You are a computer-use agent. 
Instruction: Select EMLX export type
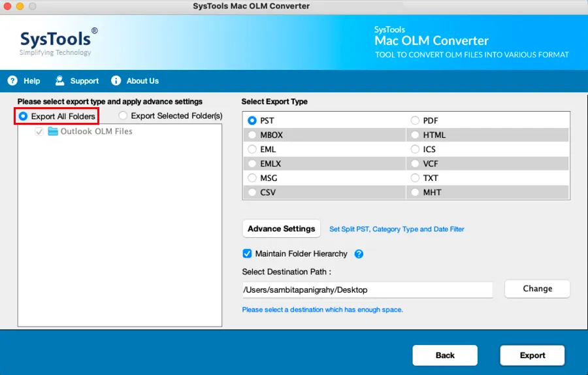tap(252, 163)
